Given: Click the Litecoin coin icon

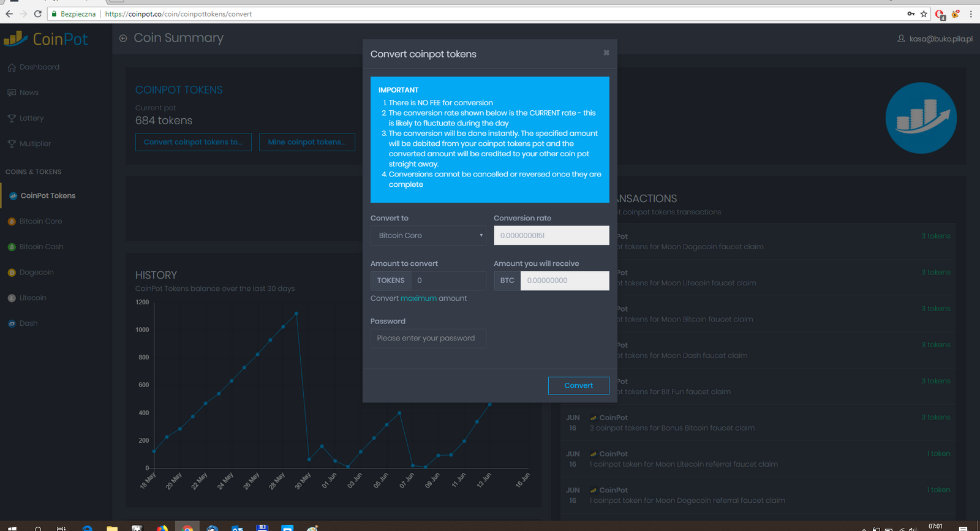Looking at the screenshot, I should point(12,298).
